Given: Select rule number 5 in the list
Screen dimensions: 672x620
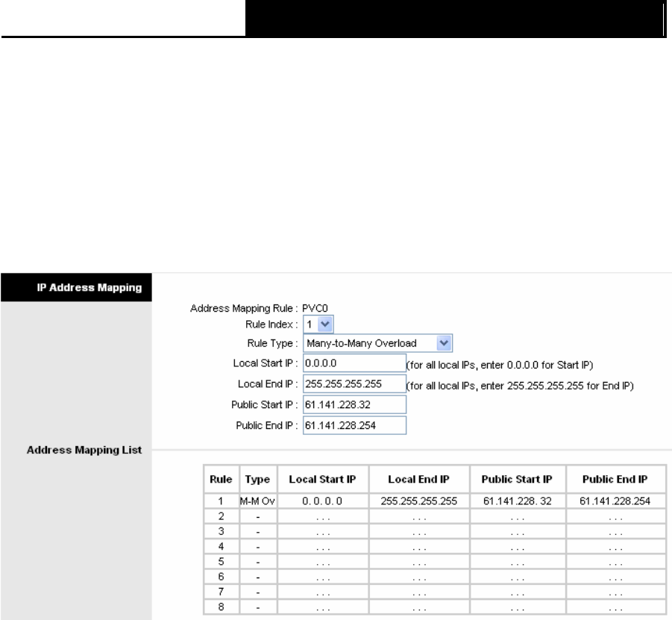Looking at the screenshot, I should pyautogui.click(x=221, y=561).
